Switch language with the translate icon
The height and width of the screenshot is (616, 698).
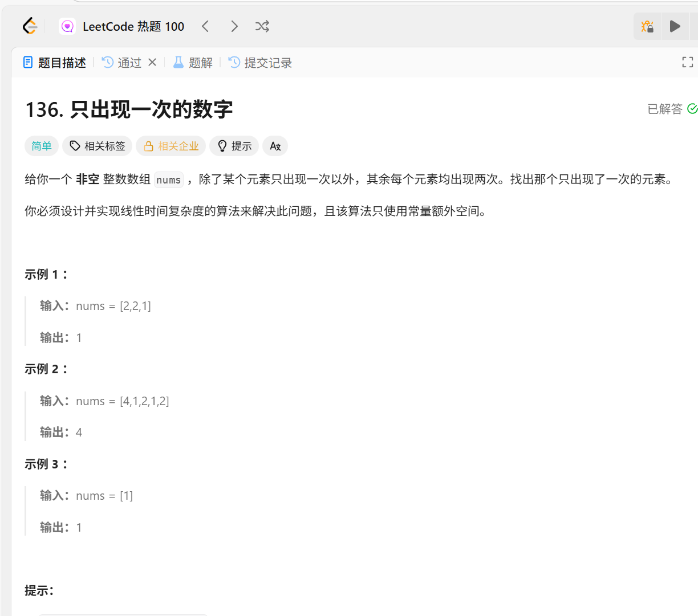[x=275, y=146]
